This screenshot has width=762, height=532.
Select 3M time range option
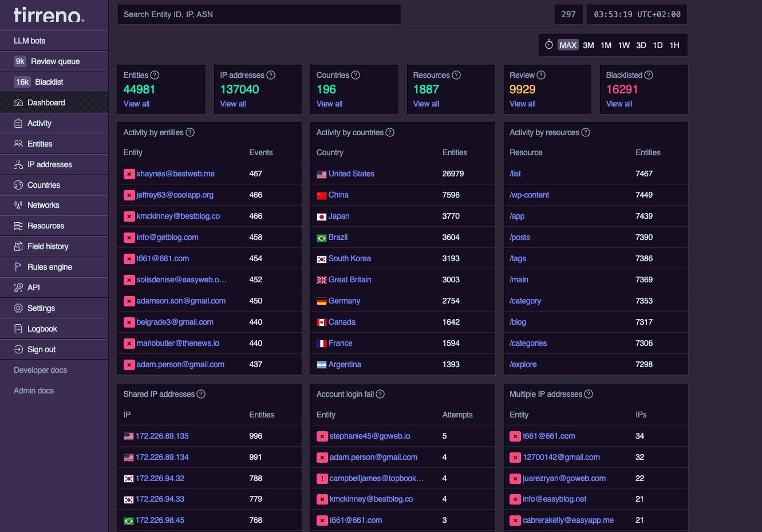pyautogui.click(x=589, y=45)
